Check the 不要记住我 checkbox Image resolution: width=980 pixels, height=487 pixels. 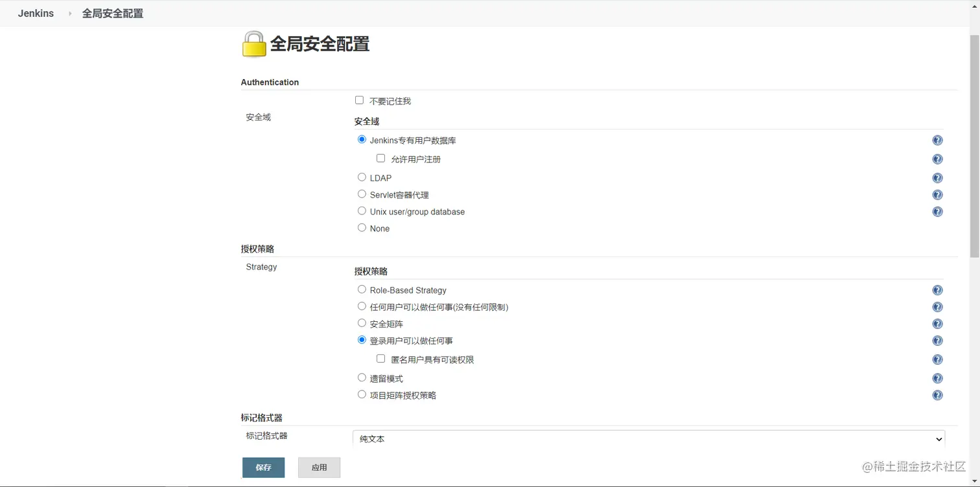click(359, 100)
